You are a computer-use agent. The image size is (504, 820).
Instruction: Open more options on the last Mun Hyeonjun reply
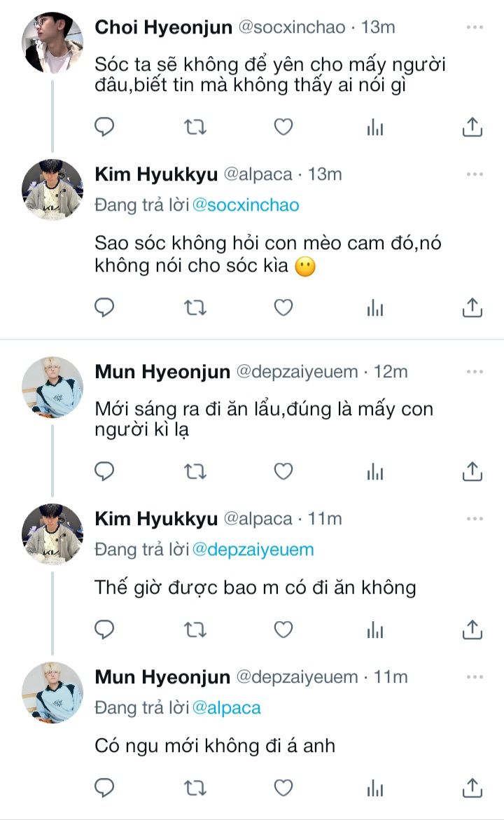[475, 677]
